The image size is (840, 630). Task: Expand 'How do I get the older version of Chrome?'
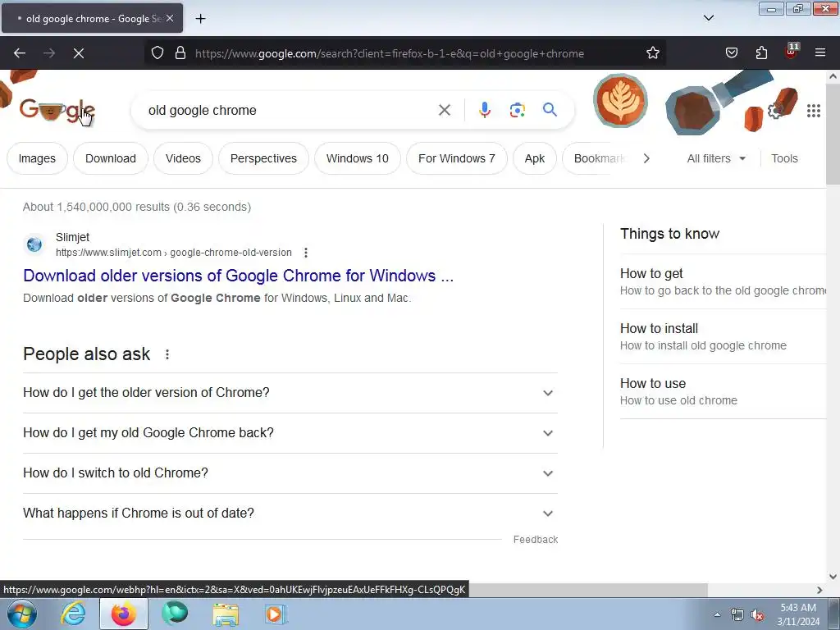[x=290, y=393]
